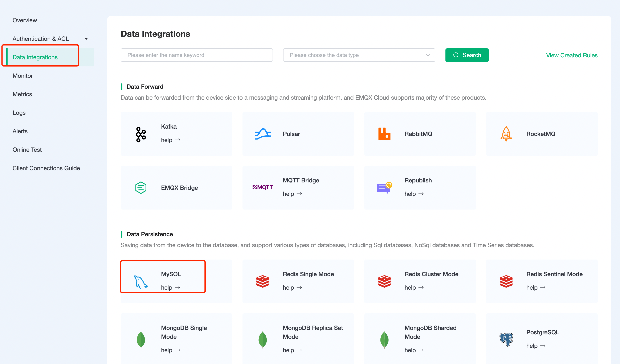This screenshot has height=364, width=620.
Task: Expand the search magnifier in Search button
Action: tap(456, 55)
